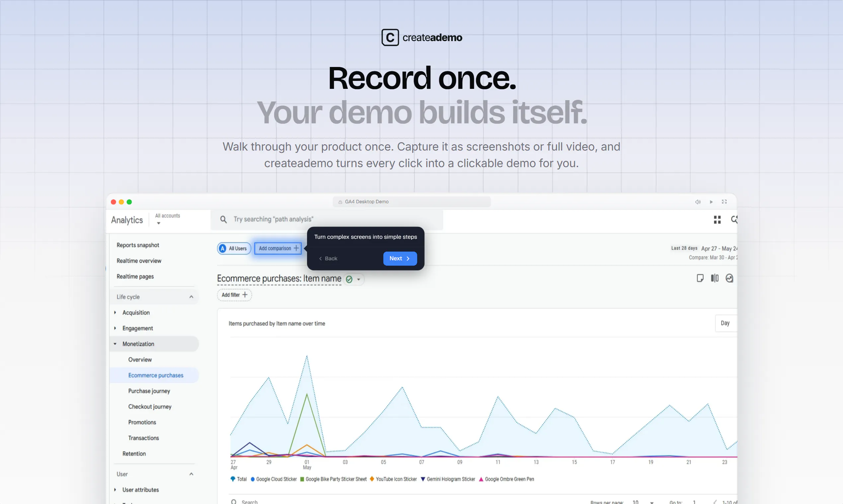This screenshot has width=843, height=504.
Task: Expand the Acquisition tree item
Action: click(115, 312)
